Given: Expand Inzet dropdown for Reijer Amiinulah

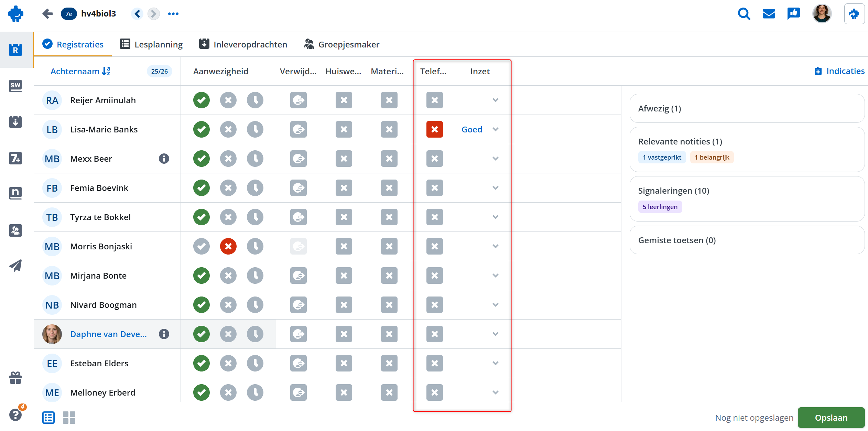Looking at the screenshot, I should coord(495,100).
